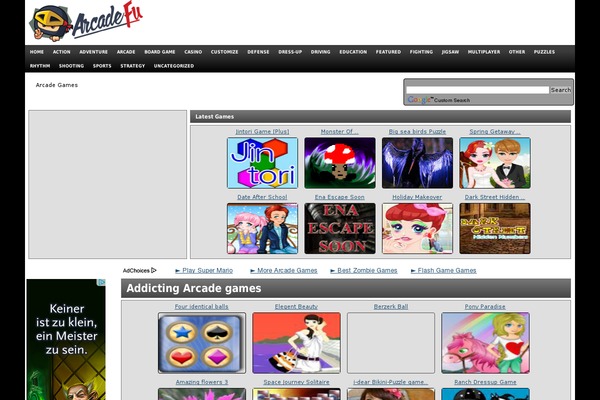Open the Education category

(x=353, y=52)
